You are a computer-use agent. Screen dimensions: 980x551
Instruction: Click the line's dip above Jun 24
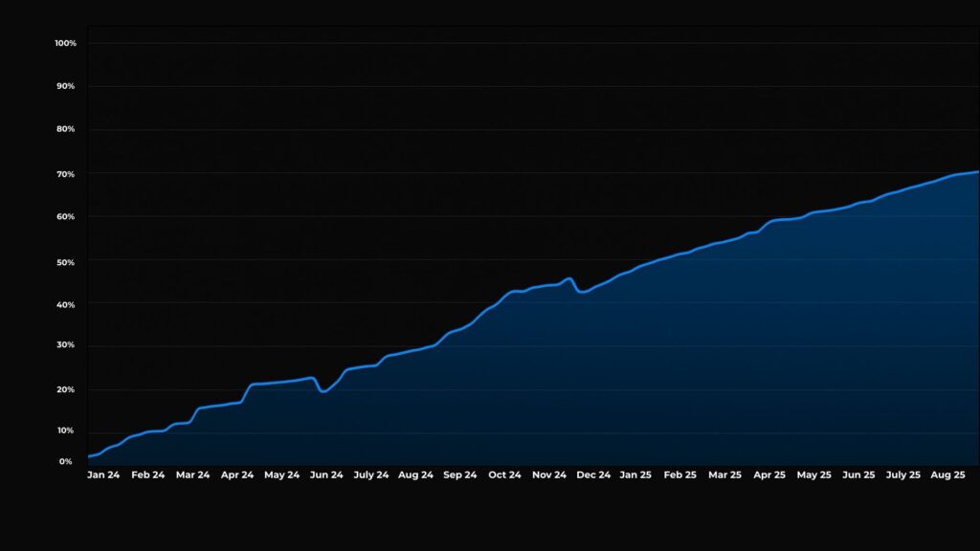click(323, 391)
